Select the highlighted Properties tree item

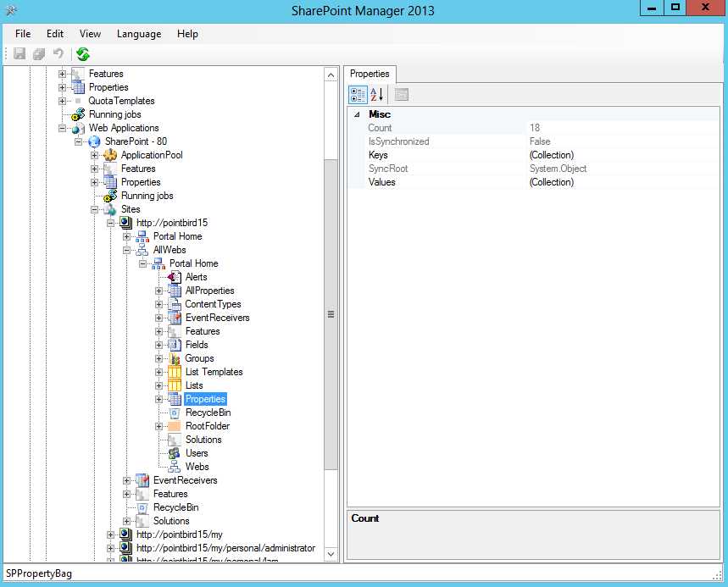[x=205, y=399]
